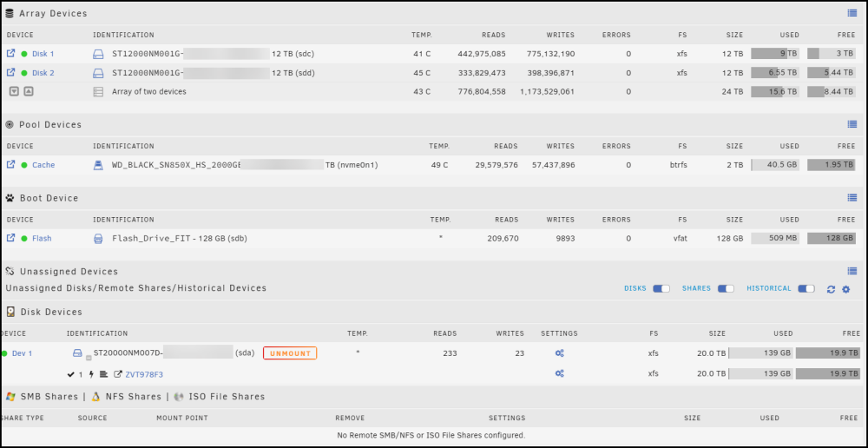Select the SMB Shares heading
868x448 pixels.
(x=49, y=397)
